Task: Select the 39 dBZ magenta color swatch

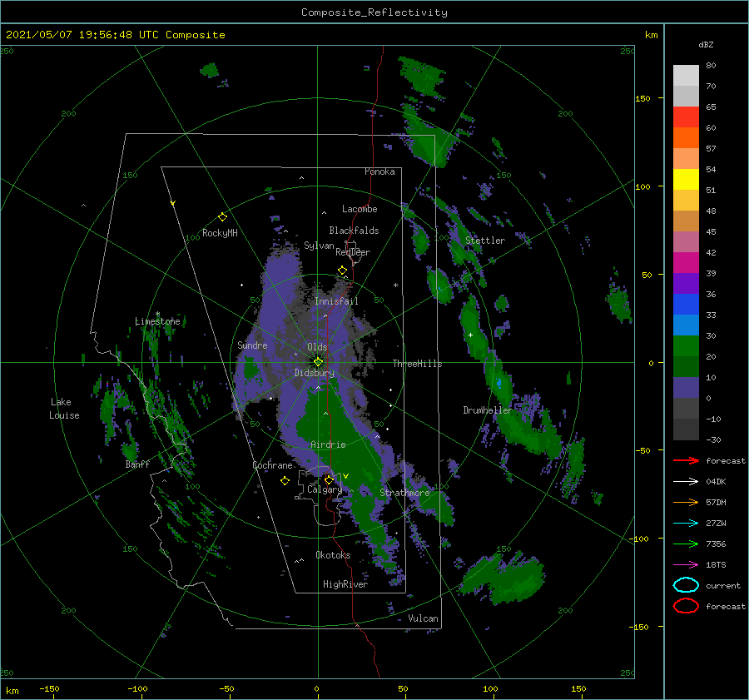Action: (x=686, y=262)
